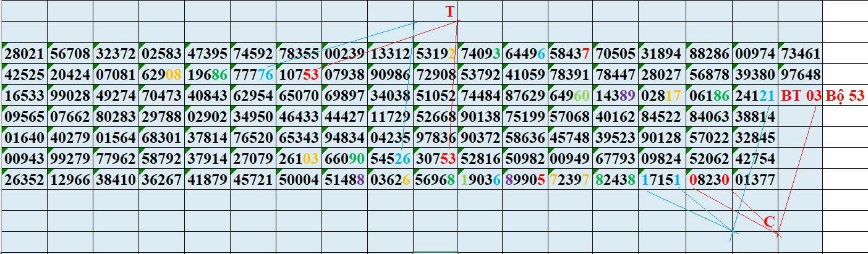Viewport: 868px width, 254px height.
Task: Click cell 30753 in the sixth row
Action: 435,159
